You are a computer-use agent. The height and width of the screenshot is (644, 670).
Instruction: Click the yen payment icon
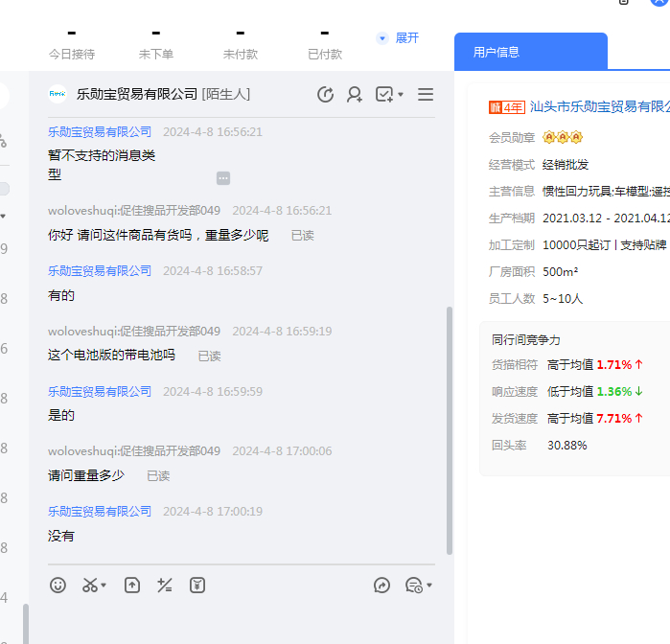(197, 585)
